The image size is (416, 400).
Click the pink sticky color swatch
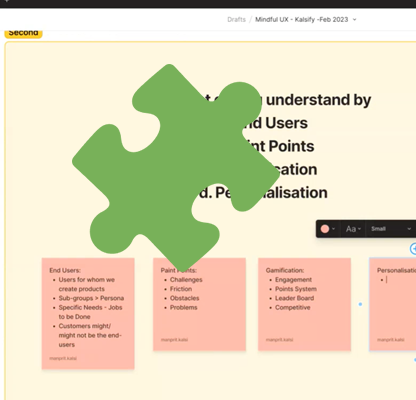click(325, 229)
